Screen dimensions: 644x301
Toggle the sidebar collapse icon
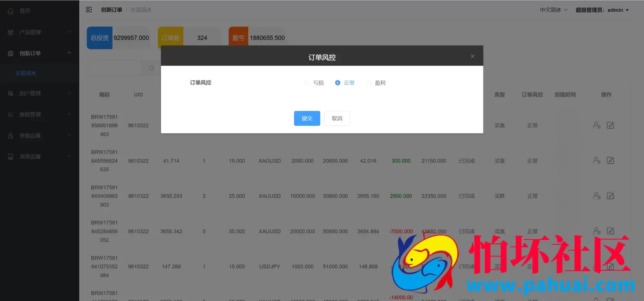click(89, 10)
